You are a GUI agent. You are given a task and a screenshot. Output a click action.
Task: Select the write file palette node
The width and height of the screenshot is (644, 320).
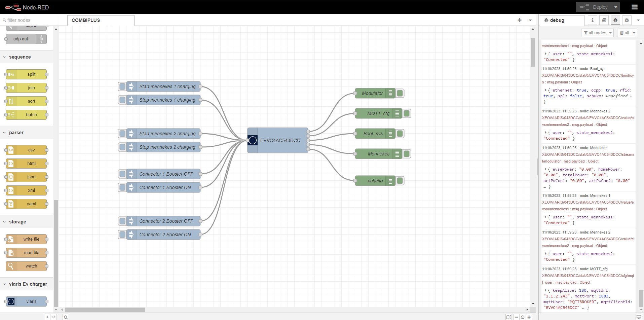click(26, 239)
